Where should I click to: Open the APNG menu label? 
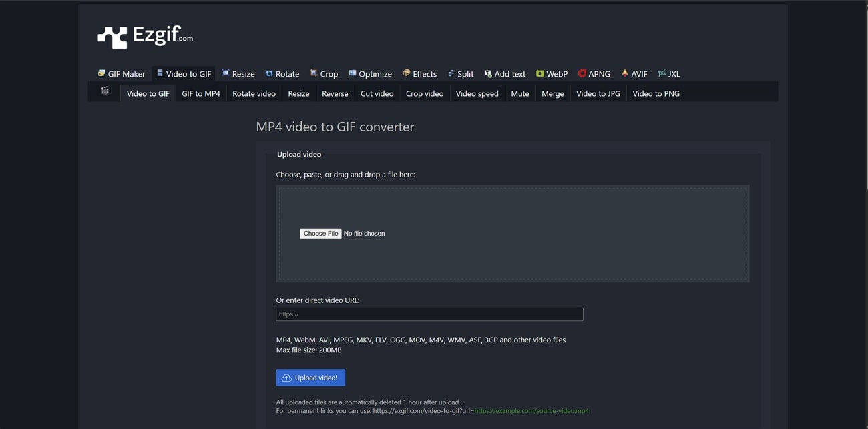599,74
